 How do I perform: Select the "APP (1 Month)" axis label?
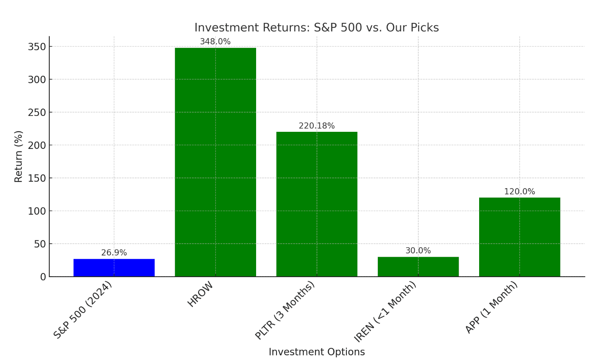[491, 307]
